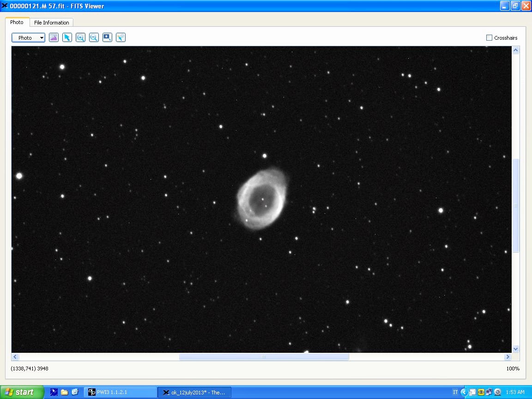Click the vertical scrollbar down arrow
This screenshot has width=532, height=399.
click(516, 349)
